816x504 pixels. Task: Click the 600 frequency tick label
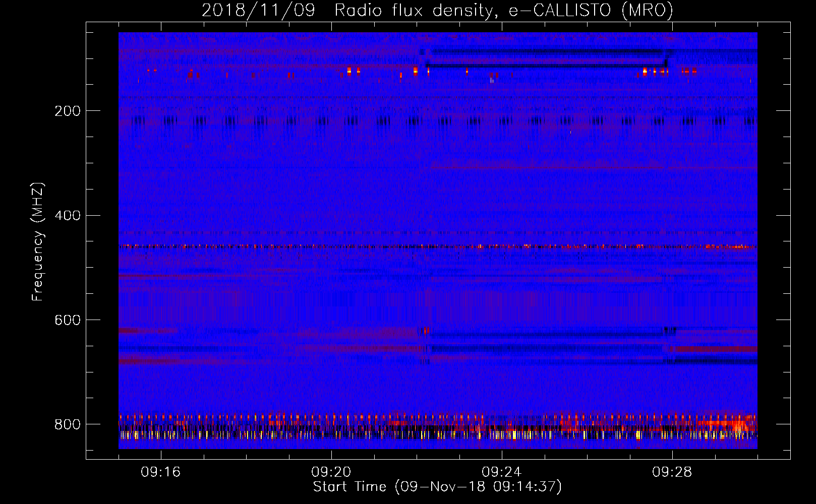pos(68,321)
